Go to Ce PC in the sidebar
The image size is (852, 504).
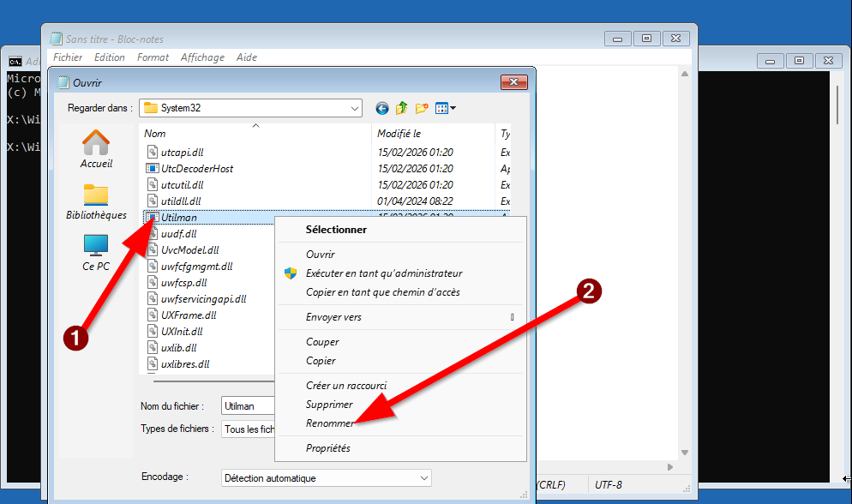(x=96, y=253)
